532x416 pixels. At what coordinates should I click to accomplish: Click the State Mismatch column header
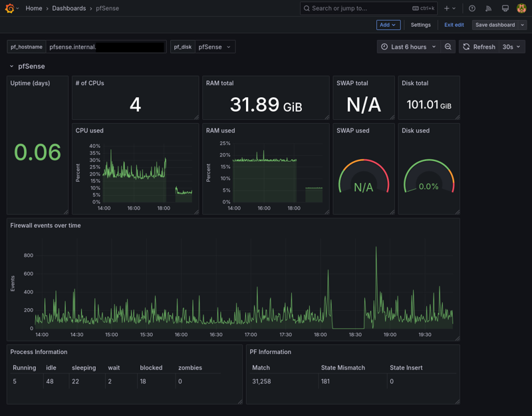343,368
